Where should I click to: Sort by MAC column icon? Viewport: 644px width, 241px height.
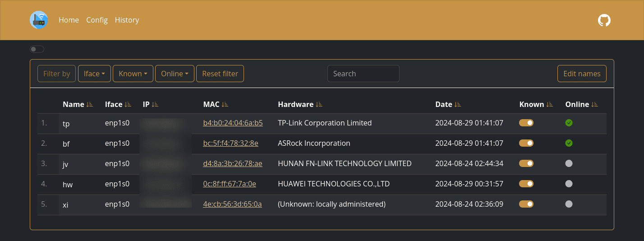(225, 104)
